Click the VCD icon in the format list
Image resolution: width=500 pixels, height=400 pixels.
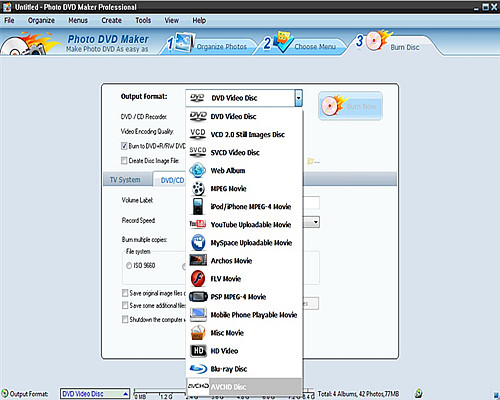point(198,134)
